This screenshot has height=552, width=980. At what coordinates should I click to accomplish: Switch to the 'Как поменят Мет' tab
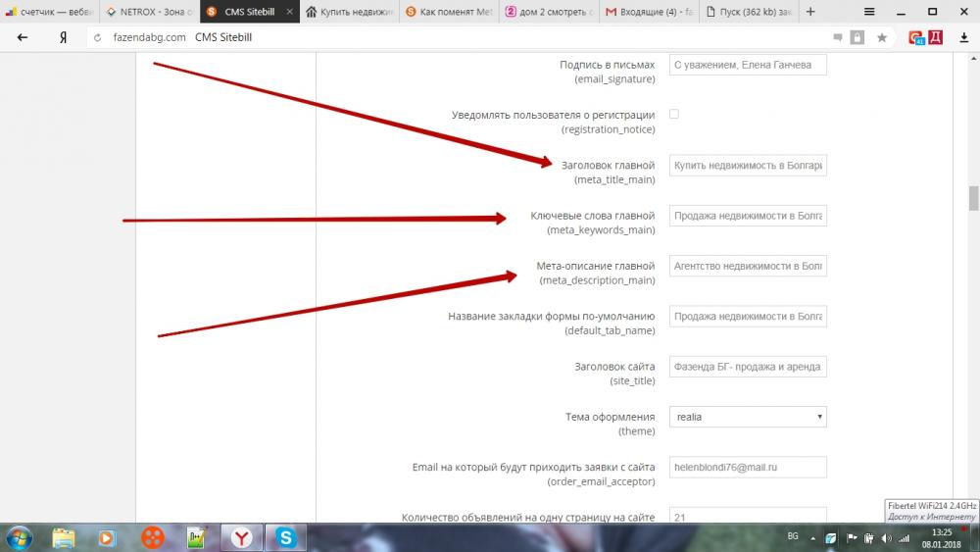(x=450, y=11)
